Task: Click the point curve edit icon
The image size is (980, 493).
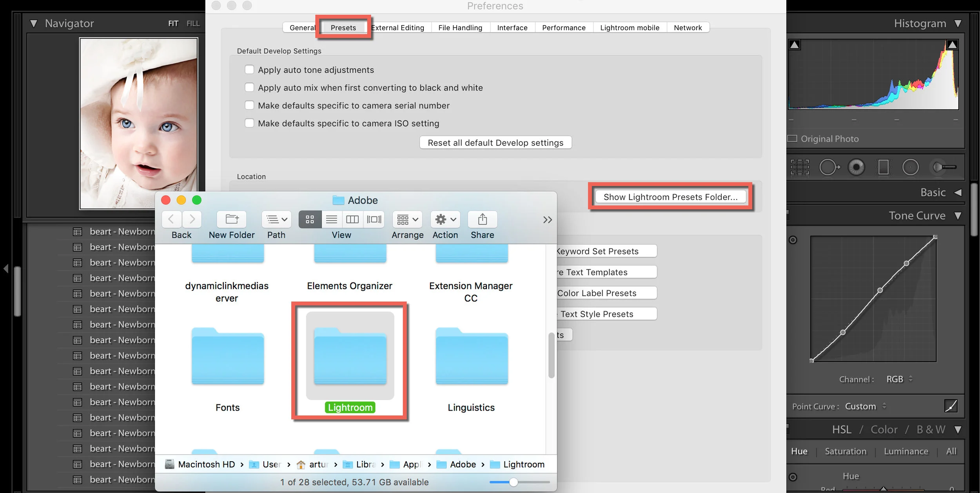Action: tap(951, 406)
